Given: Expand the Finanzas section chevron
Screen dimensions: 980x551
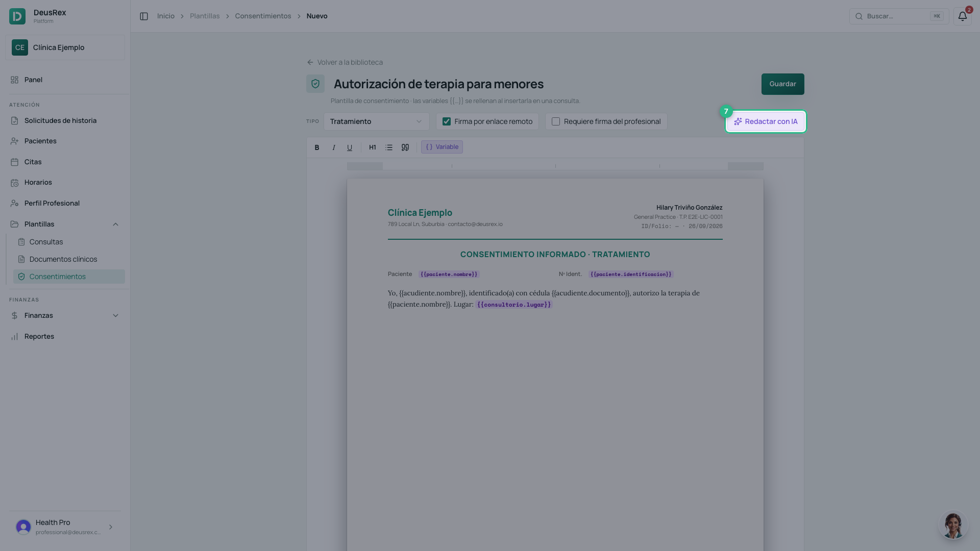Looking at the screenshot, I should click(x=115, y=316).
